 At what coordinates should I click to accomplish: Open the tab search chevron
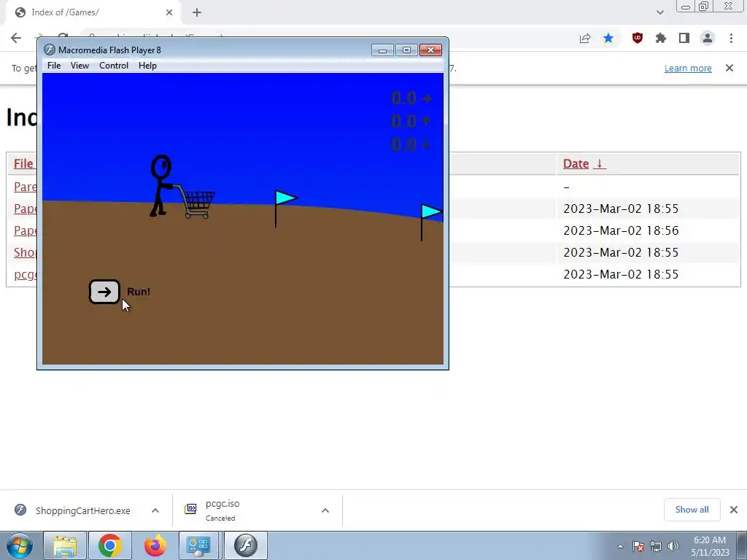659,12
